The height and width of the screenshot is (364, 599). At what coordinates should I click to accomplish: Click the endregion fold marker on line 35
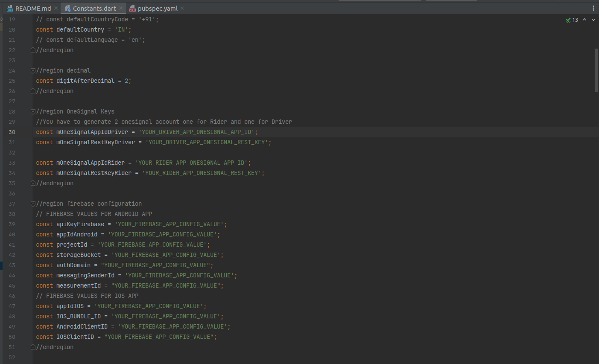tap(33, 183)
